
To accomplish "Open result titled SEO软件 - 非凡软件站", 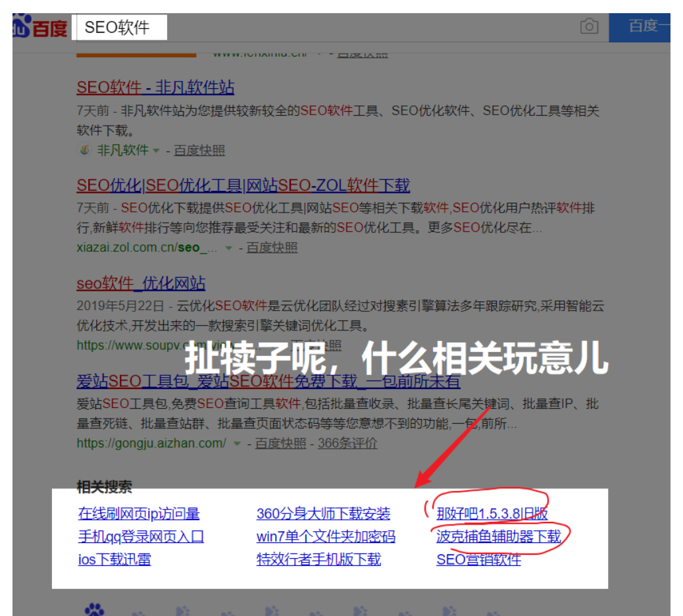I will click(x=155, y=88).
